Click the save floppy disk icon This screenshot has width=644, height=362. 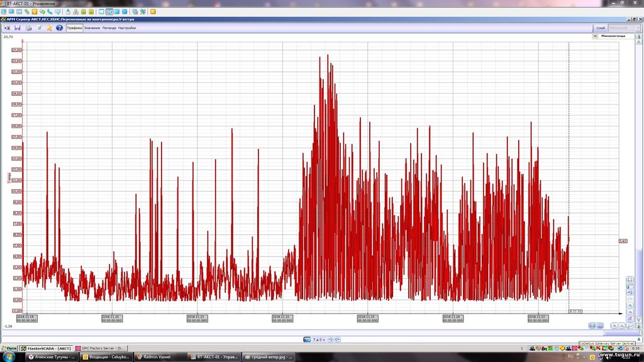pos(18,28)
